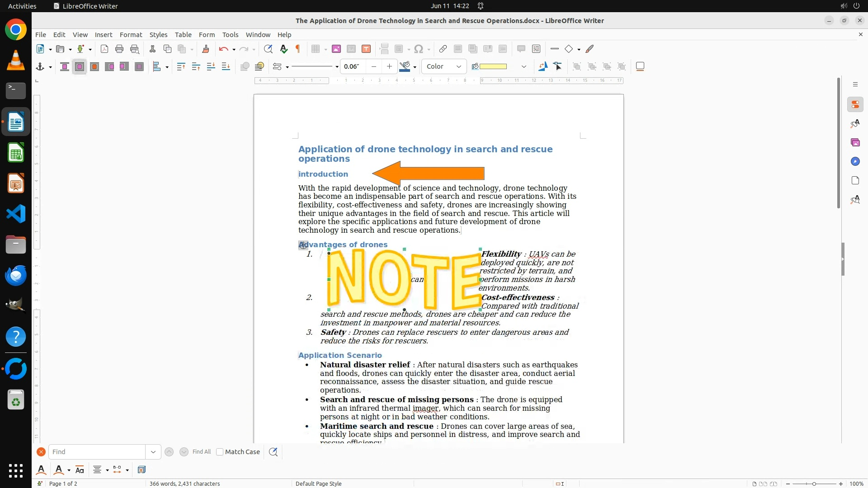Toggle the Wrap None option
Viewport: 868px width, 488px height.
[x=65, y=66]
